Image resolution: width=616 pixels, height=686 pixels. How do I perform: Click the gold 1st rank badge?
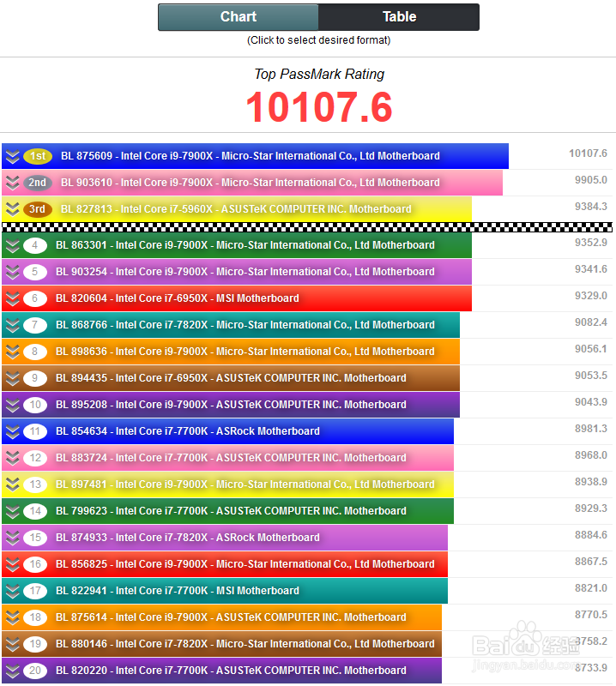[38, 156]
